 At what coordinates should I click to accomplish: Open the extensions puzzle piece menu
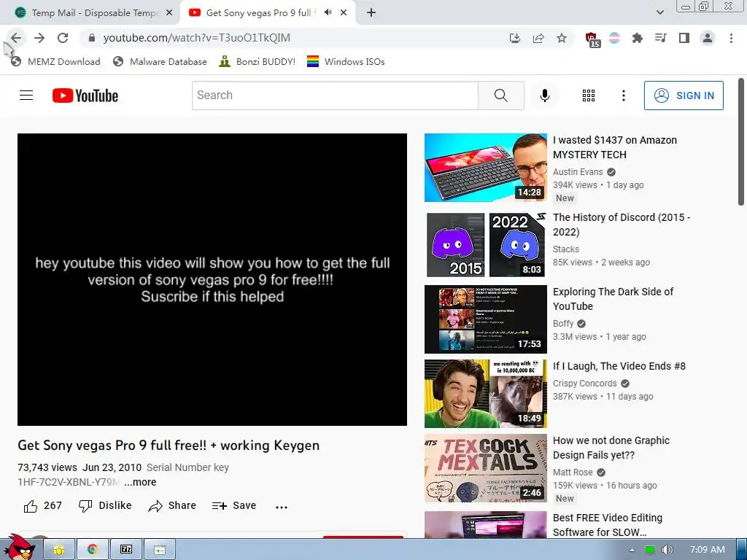click(x=638, y=38)
